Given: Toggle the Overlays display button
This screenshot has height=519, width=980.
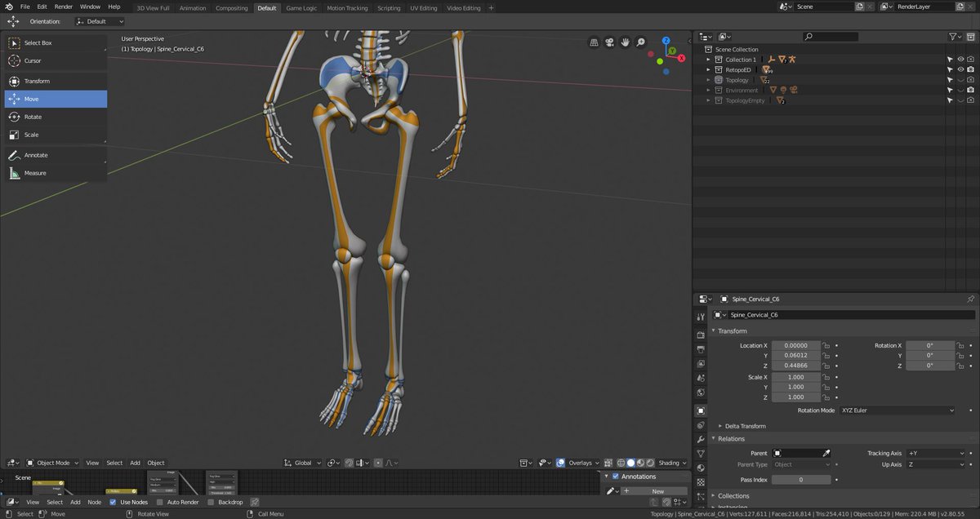Looking at the screenshot, I should coord(560,463).
